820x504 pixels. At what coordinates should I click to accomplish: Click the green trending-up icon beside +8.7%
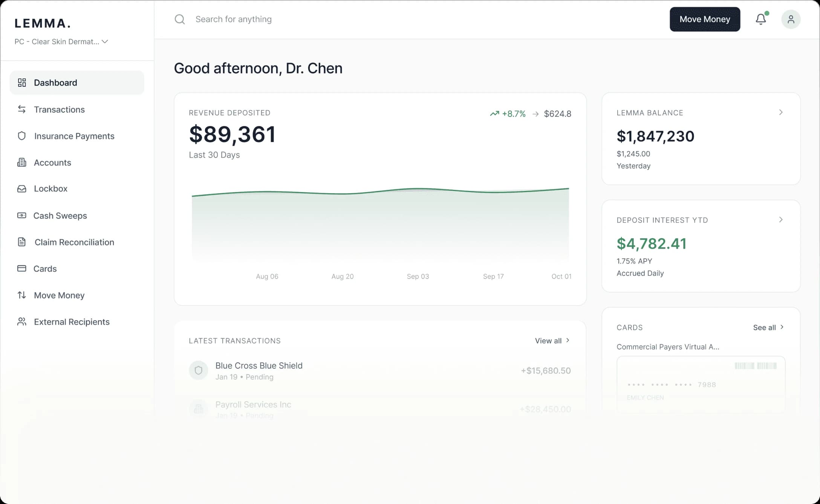(x=494, y=113)
